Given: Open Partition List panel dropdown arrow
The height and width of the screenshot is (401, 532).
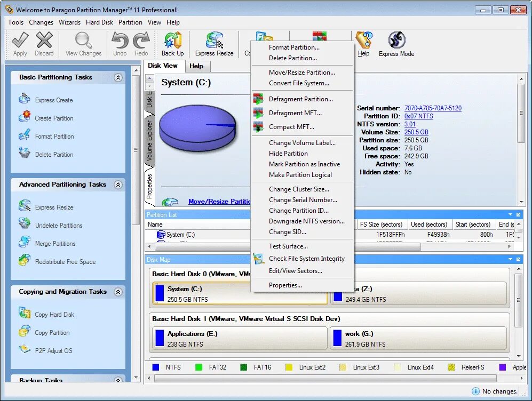Looking at the screenshot, I should coord(510,214).
